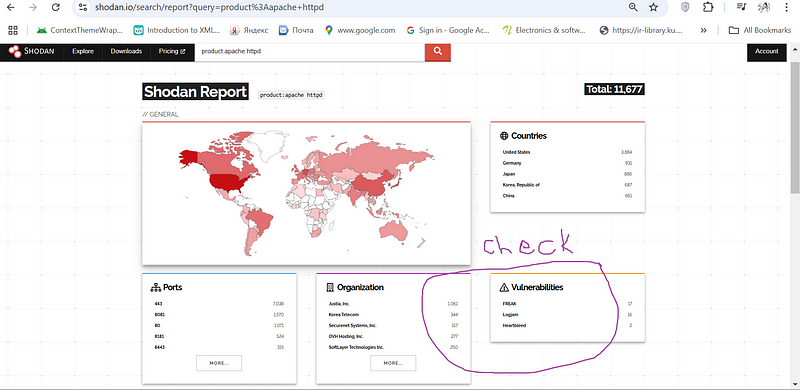800x390 pixels.
Task: Reload the page with the refresh icon
Action: point(56,8)
